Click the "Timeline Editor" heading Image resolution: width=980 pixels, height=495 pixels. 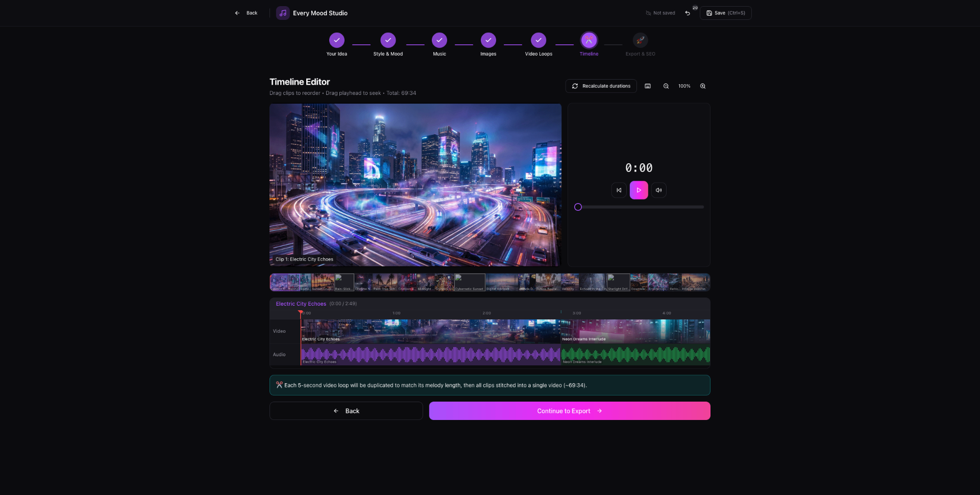coord(300,82)
